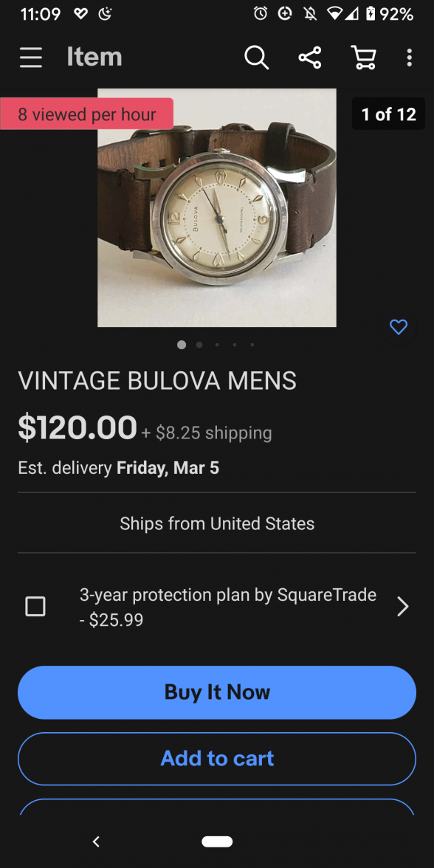Open the shopping cart
Image resolution: width=434 pixels, height=868 pixels.
click(362, 57)
